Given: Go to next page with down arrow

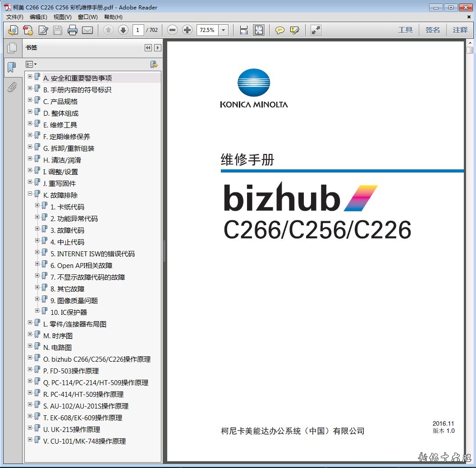Looking at the screenshot, I should [123, 30].
